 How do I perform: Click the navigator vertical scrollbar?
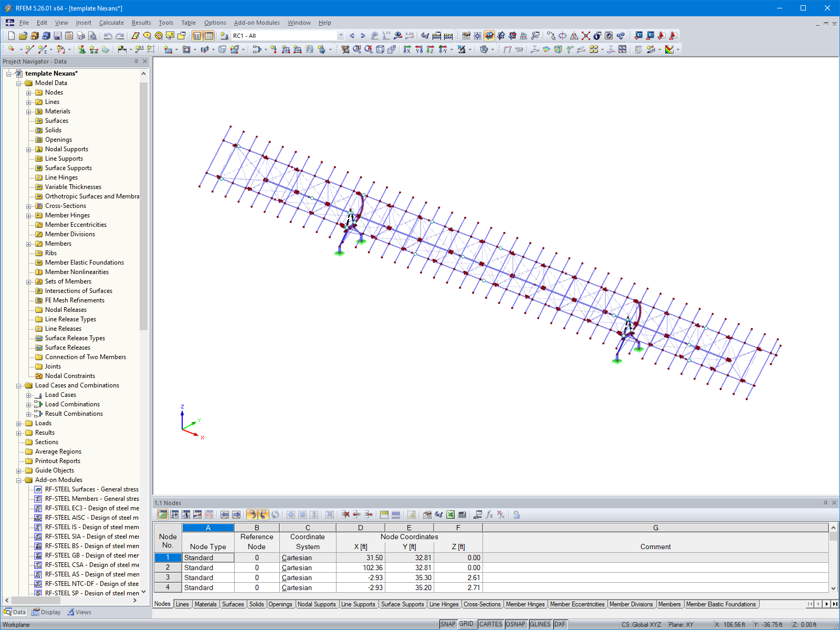tap(143, 206)
